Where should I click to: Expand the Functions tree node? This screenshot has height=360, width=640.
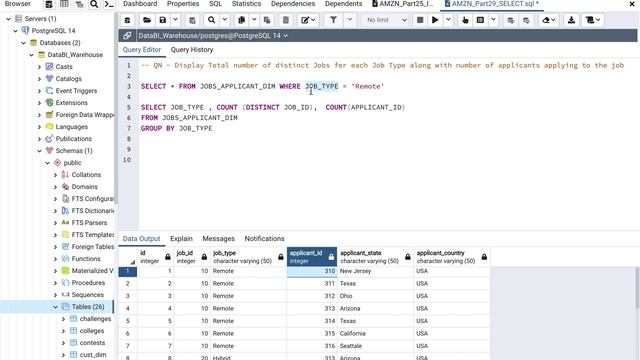coord(56,259)
